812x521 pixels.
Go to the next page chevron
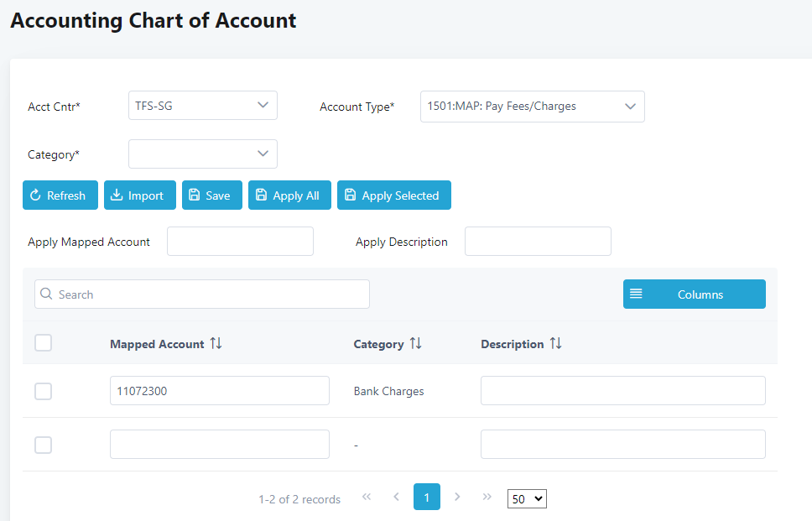coord(457,497)
